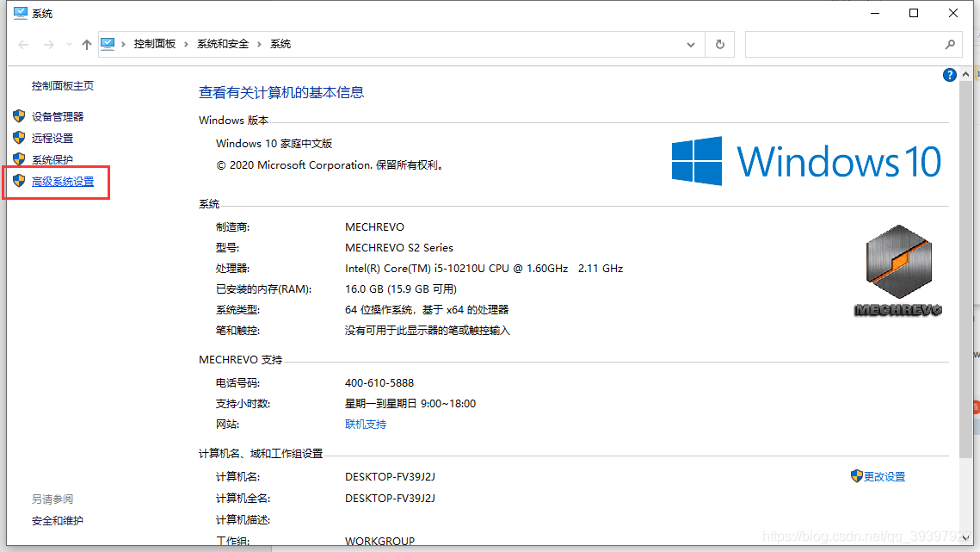Open 设备管理器 link
980x552 pixels.
[x=58, y=116]
